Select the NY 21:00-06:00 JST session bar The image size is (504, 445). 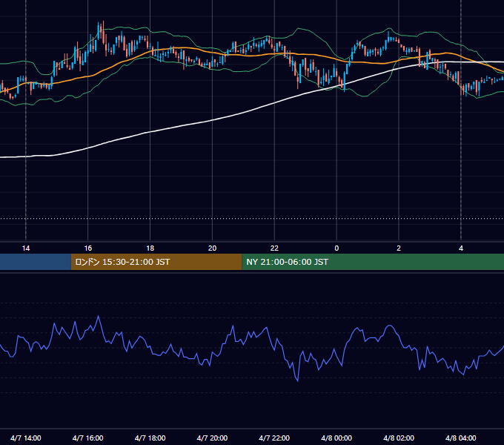click(373, 262)
